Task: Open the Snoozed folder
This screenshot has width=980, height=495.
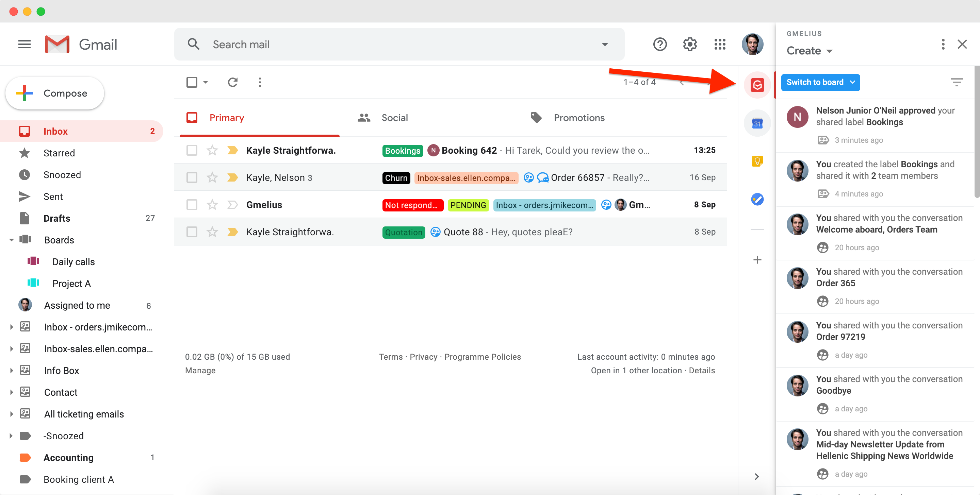Action: tap(81, 175)
